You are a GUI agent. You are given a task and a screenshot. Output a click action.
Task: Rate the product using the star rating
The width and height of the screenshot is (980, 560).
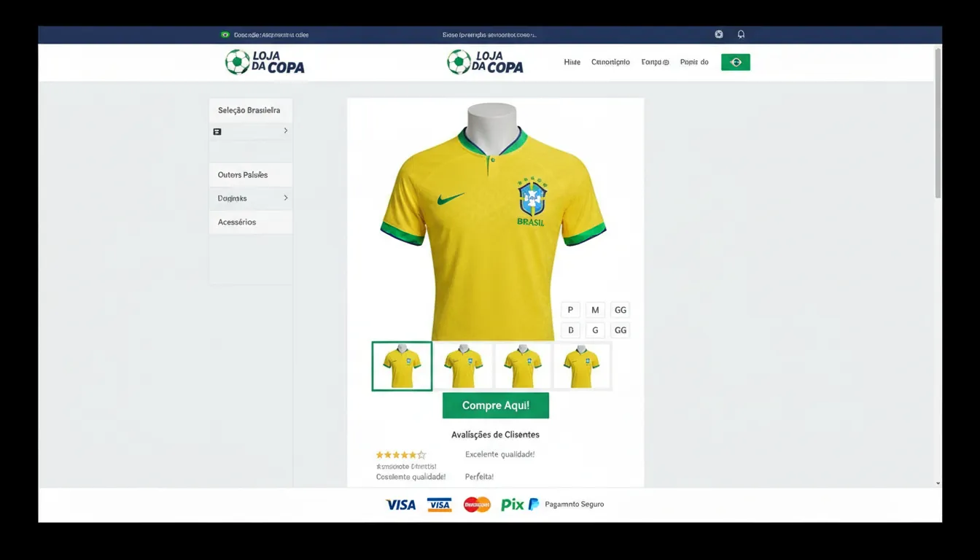401,454
